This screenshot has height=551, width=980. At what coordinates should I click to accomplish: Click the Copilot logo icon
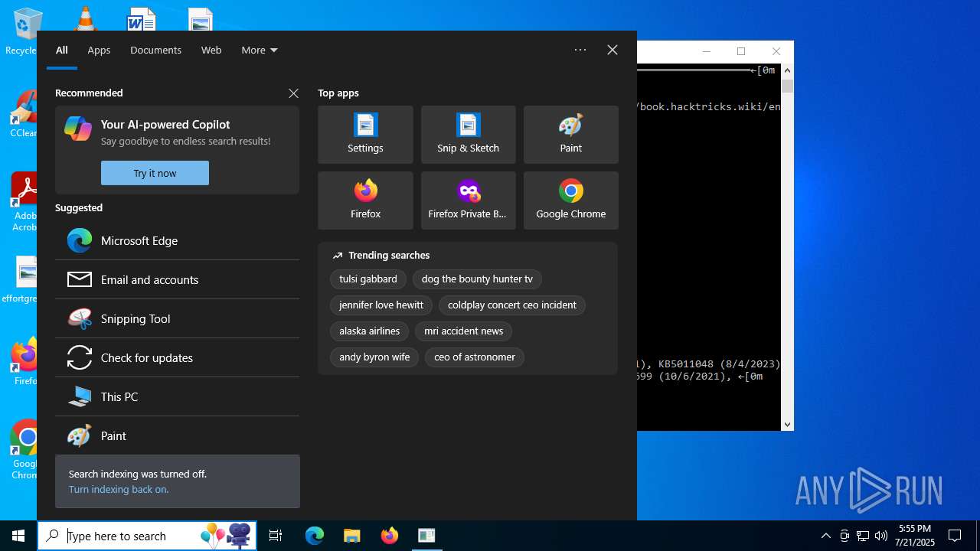(x=78, y=129)
